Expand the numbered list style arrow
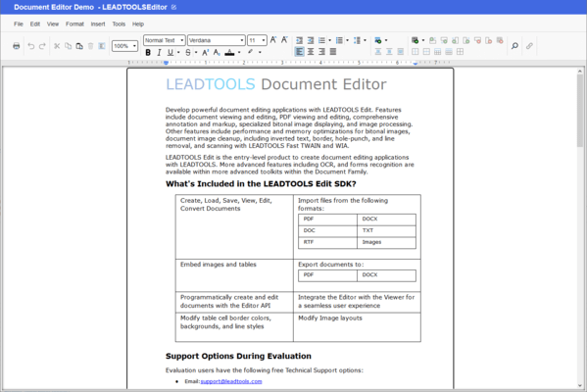The height and width of the screenshot is (392, 587). [348, 40]
